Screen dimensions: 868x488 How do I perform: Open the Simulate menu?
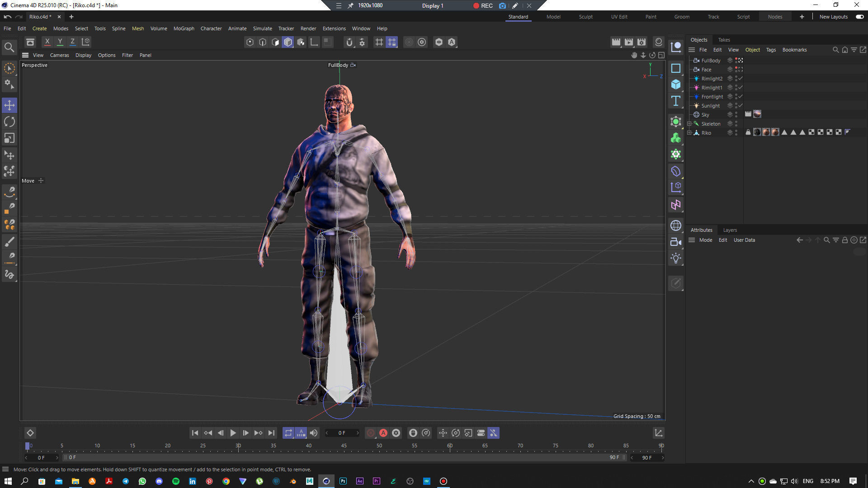pos(262,28)
